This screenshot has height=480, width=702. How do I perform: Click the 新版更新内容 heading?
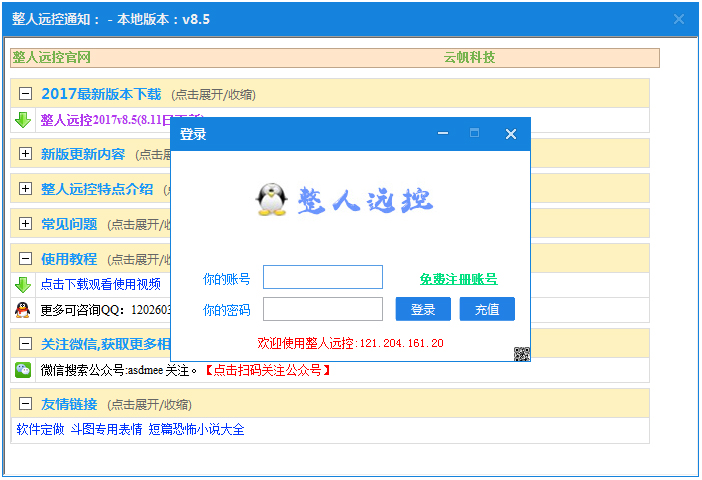coord(83,154)
